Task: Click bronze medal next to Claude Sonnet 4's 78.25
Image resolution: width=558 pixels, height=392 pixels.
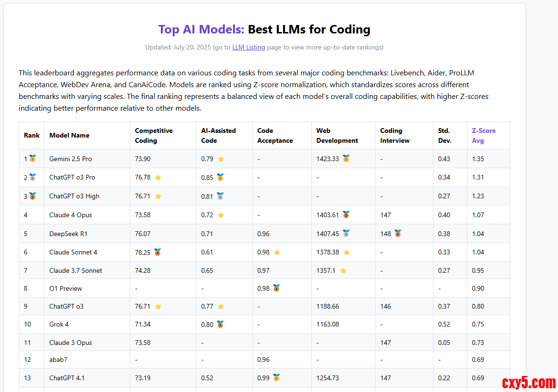Action: pyautogui.click(x=157, y=252)
